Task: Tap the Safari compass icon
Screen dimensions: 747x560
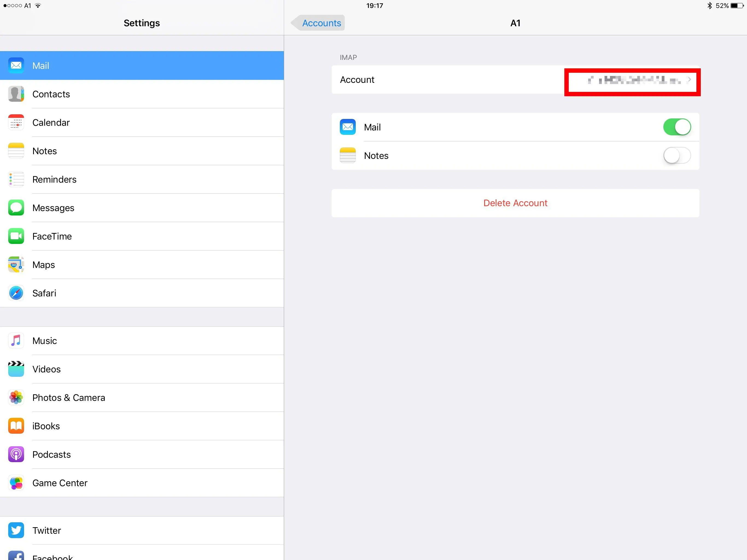Action: [x=16, y=293]
